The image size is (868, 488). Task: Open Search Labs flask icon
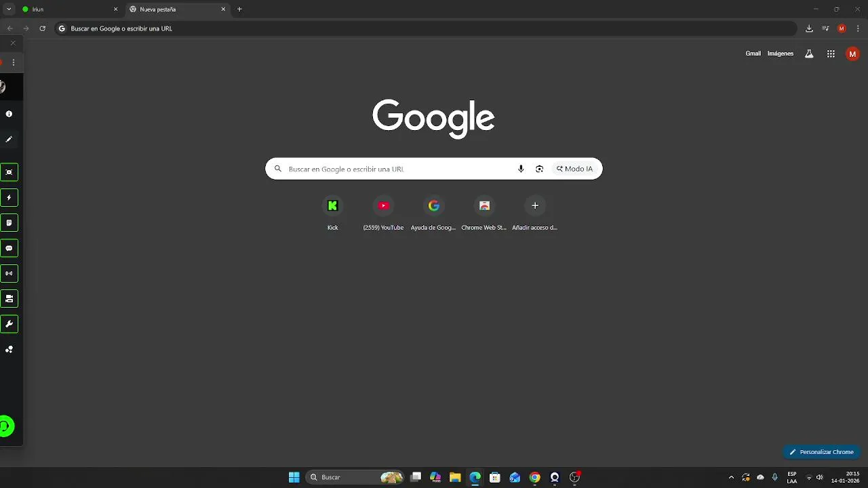[x=809, y=54]
